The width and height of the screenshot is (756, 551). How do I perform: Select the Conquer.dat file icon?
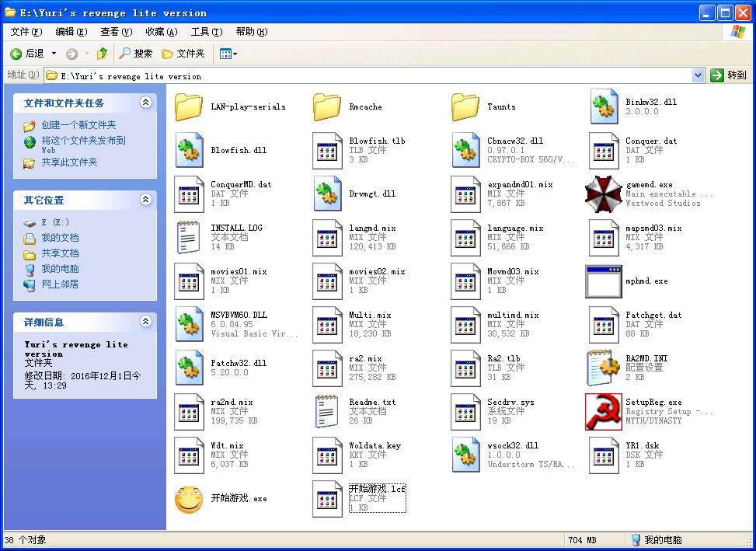click(x=604, y=151)
